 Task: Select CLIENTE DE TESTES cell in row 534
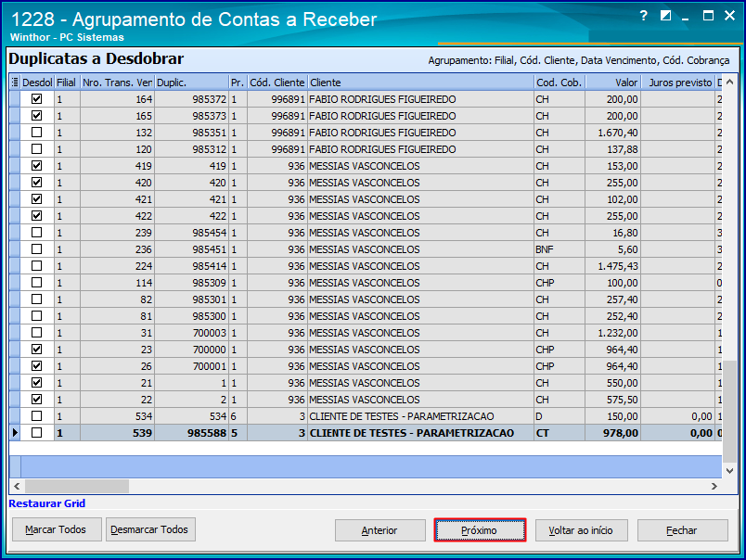point(421,416)
